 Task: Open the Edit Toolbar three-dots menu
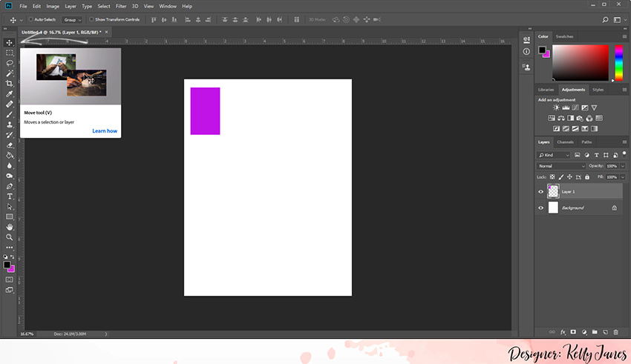9,248
